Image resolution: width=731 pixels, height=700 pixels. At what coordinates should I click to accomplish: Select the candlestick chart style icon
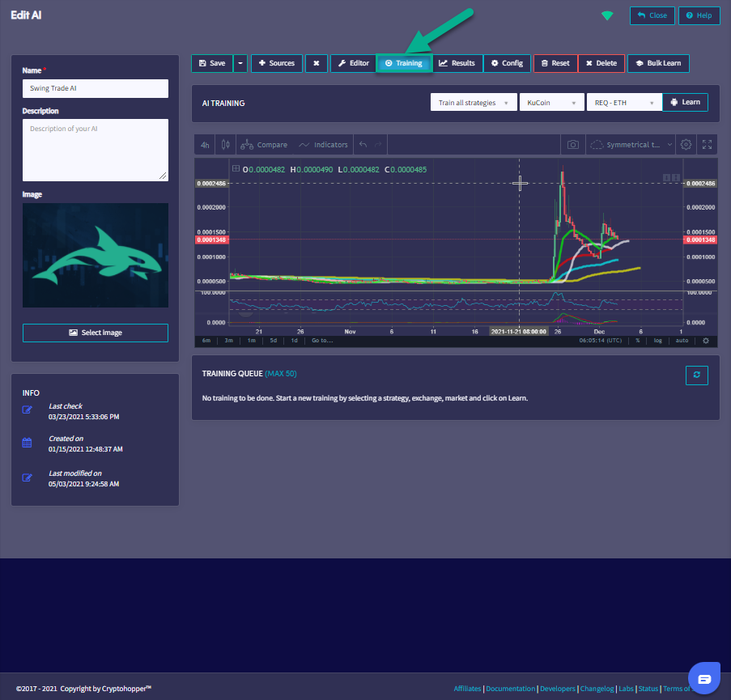[225, 145]
